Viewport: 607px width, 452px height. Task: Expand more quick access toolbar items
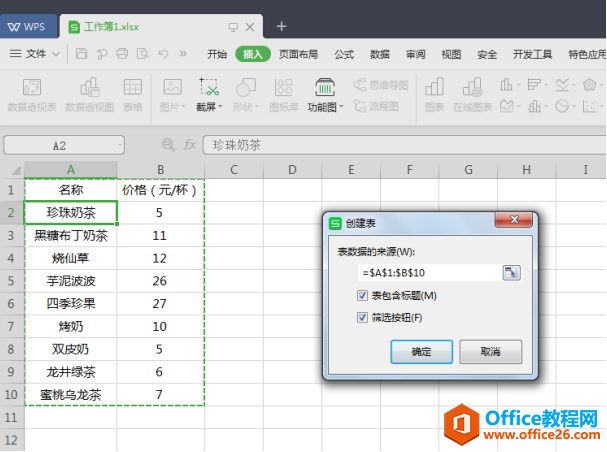183,53
